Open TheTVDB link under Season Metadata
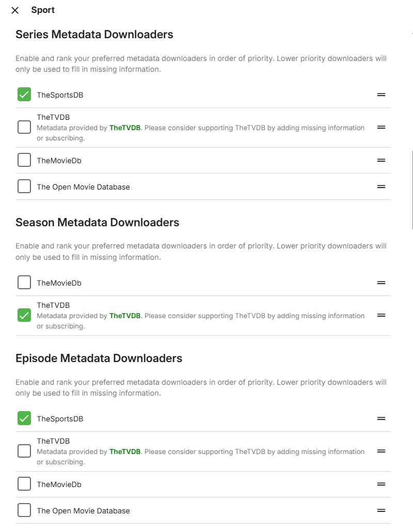413x532 pixels. [125, 316]
